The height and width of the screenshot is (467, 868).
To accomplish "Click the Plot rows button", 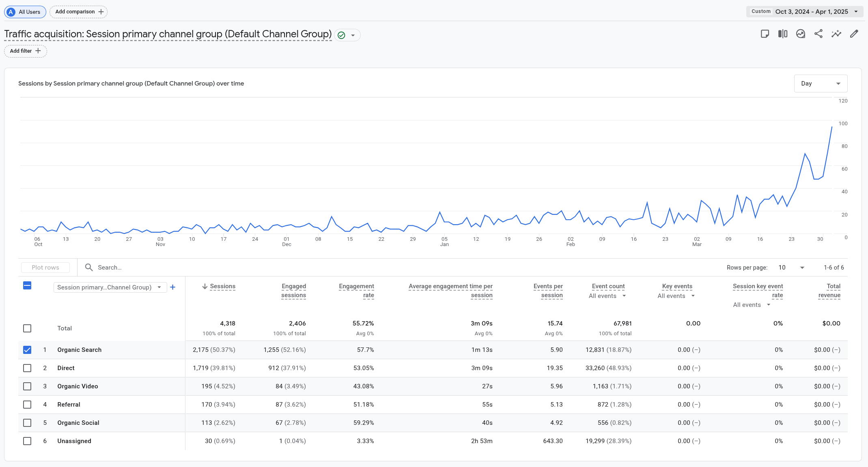I will pyautogui.click(x=45, y=268).
